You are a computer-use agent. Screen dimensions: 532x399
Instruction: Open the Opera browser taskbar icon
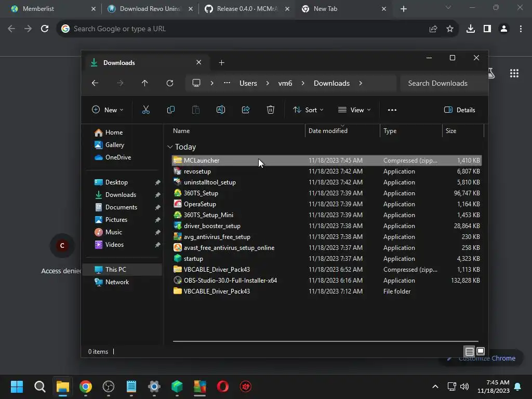click(222, 386)
